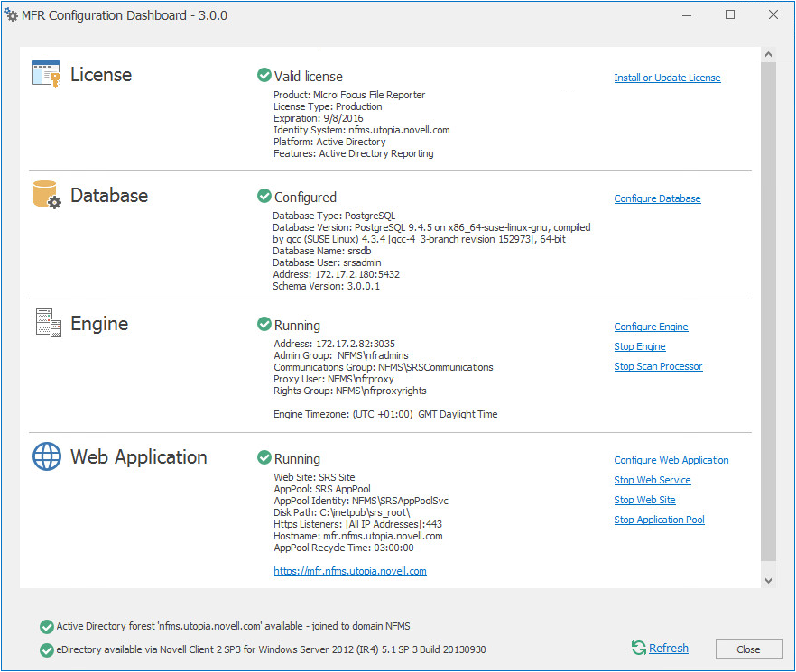Open Configure Engine

[x=651, y=326]
